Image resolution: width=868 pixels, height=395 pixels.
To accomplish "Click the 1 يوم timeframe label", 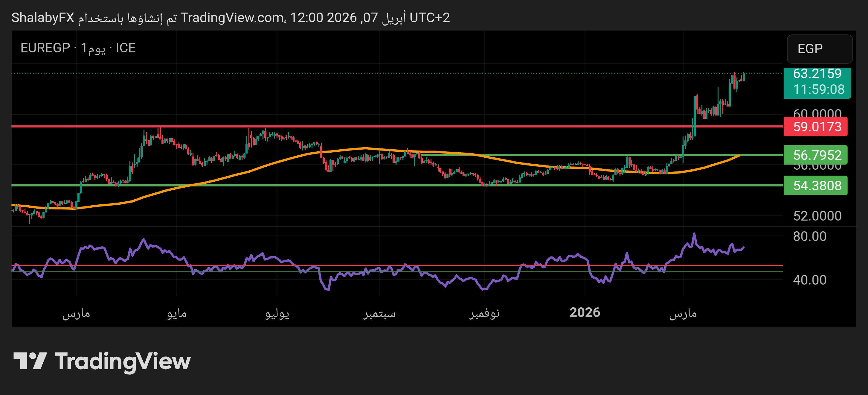I will (x=93, y=48).
